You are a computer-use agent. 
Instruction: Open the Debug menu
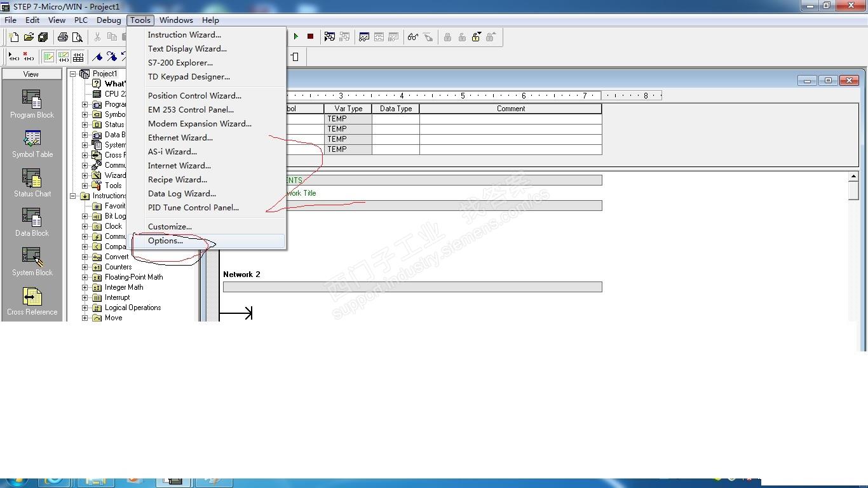click(109, 20)
